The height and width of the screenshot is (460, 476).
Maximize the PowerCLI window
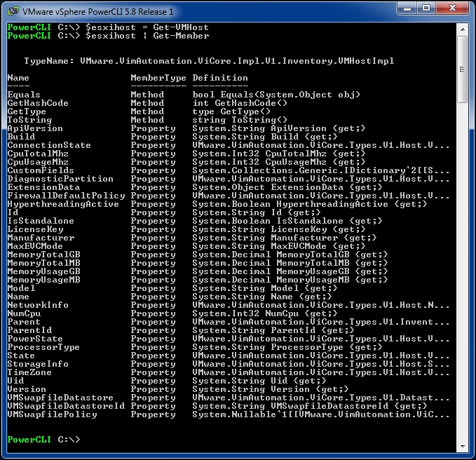point(426,8)
